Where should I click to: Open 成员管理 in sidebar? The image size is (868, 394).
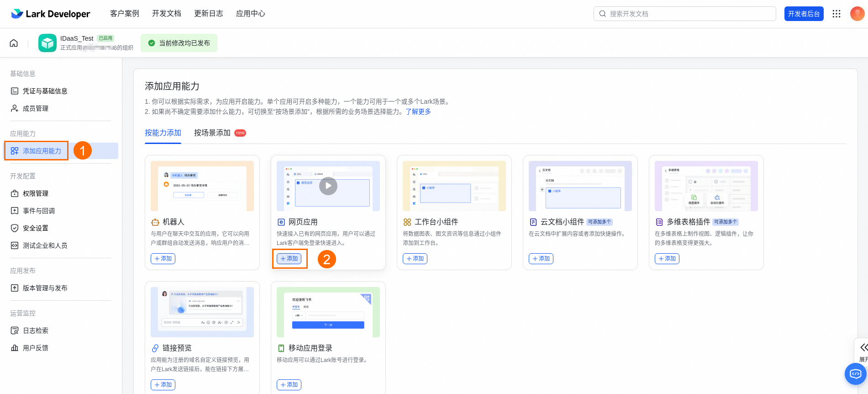[x=36, y=108]
